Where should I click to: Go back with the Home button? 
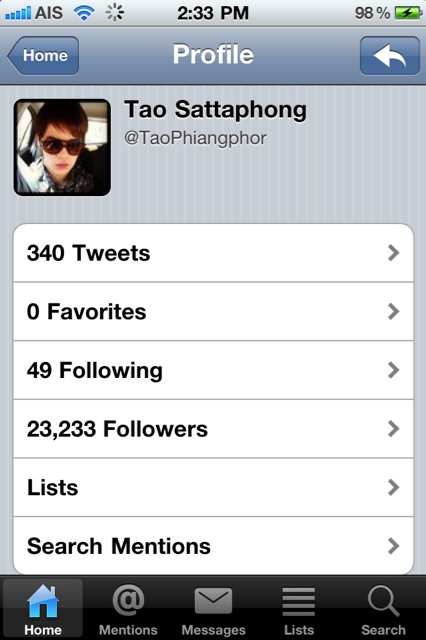coord(43,56)
